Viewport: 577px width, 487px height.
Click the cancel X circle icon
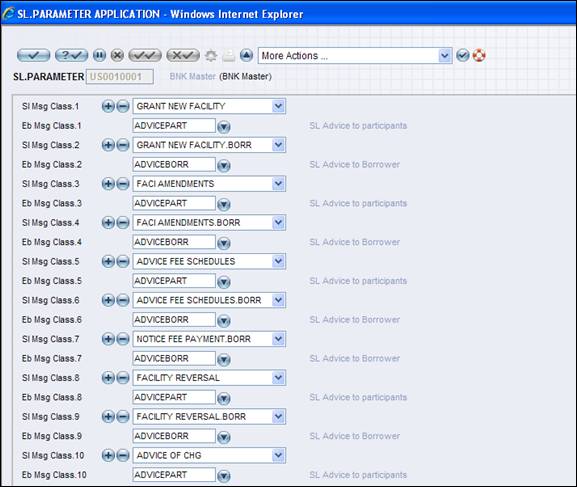click(117, 56)
